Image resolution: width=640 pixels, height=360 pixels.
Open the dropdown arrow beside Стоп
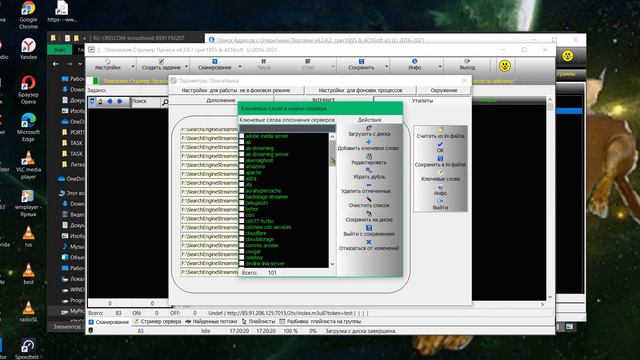coord(333,66)
